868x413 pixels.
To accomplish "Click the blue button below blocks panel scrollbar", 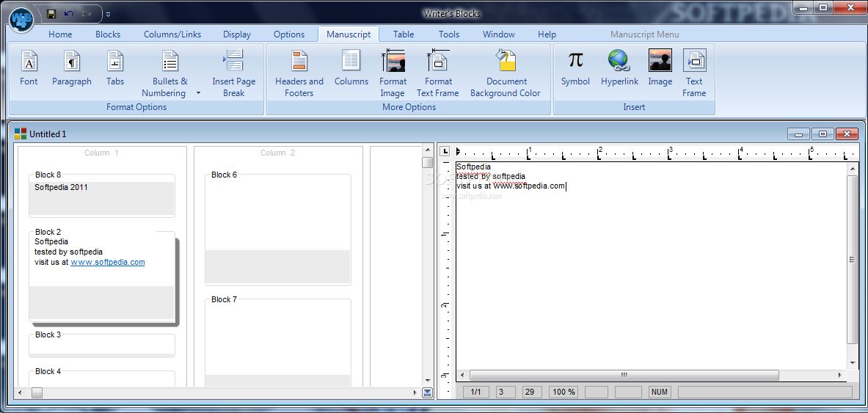I will (x=427, y=392).
